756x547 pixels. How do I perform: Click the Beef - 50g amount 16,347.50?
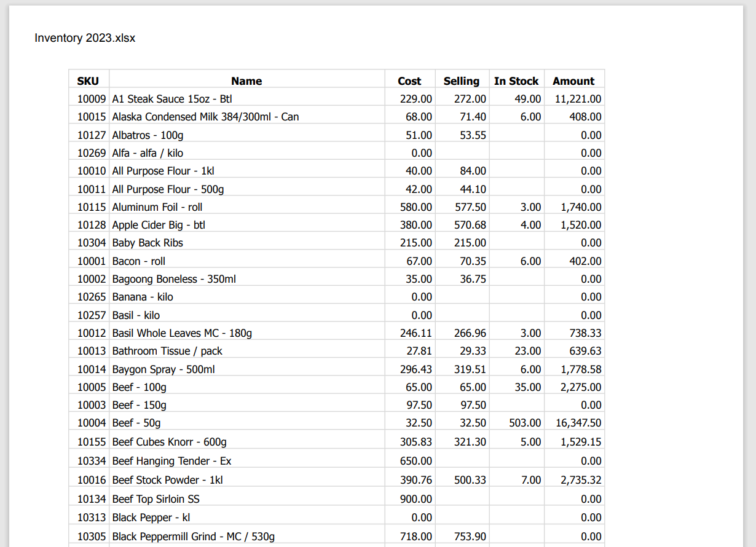coord(578,423)
